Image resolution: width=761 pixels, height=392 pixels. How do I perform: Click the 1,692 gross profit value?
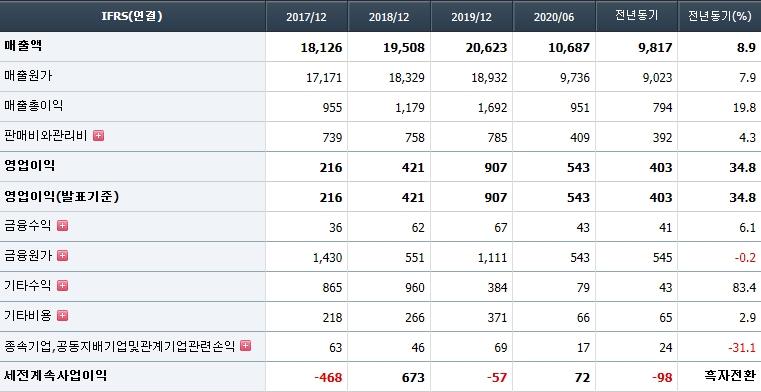point(493,108)
